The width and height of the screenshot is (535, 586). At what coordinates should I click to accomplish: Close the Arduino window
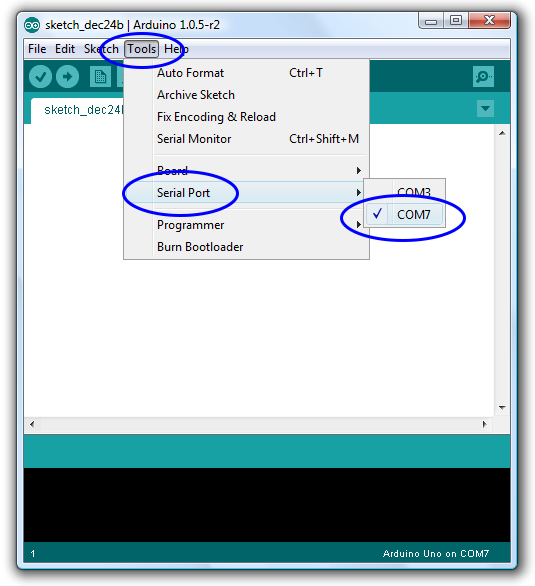[489, 21]
